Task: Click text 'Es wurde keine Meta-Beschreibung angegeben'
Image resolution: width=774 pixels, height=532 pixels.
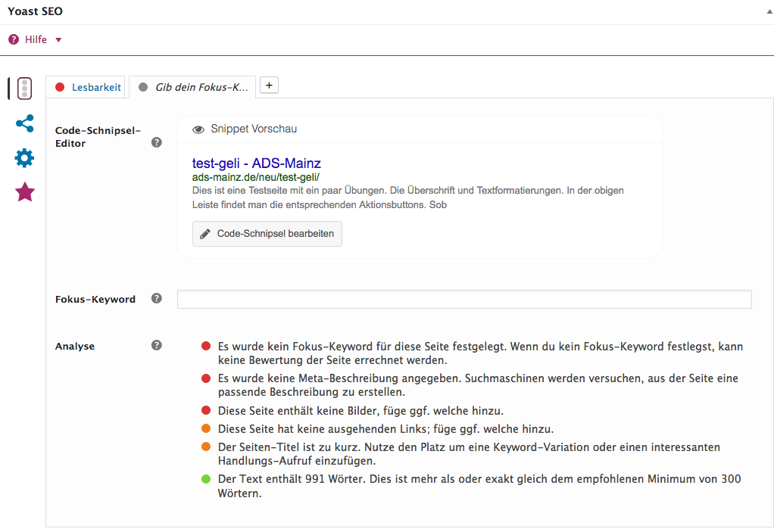Action: [x=339, y=378]
